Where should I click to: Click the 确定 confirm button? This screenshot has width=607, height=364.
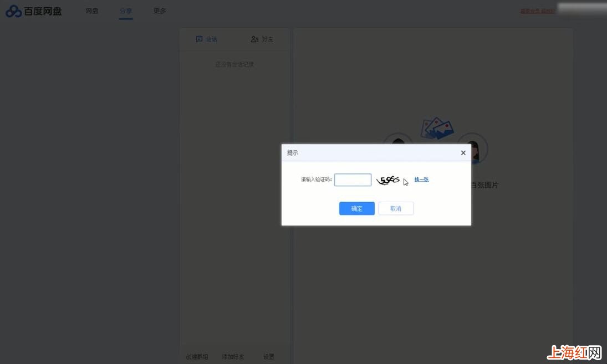(x=356, y=208)
